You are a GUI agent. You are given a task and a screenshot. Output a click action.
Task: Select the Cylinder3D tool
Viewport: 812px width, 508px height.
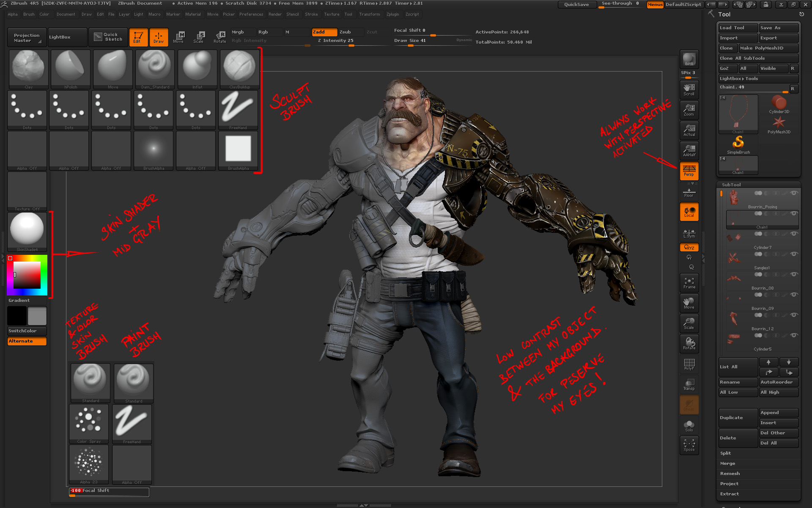779,104
